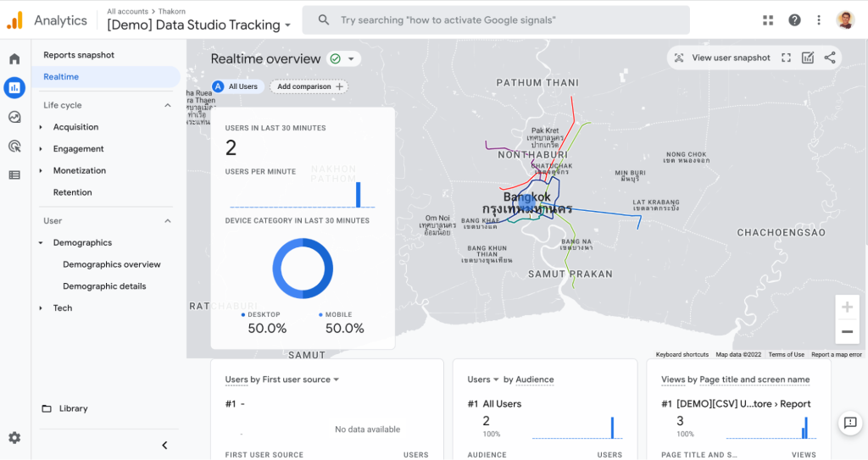Image resolution: width=868 pixels, height=460 pixels.
Task: Click View user snapshot button
Action: 722,58
